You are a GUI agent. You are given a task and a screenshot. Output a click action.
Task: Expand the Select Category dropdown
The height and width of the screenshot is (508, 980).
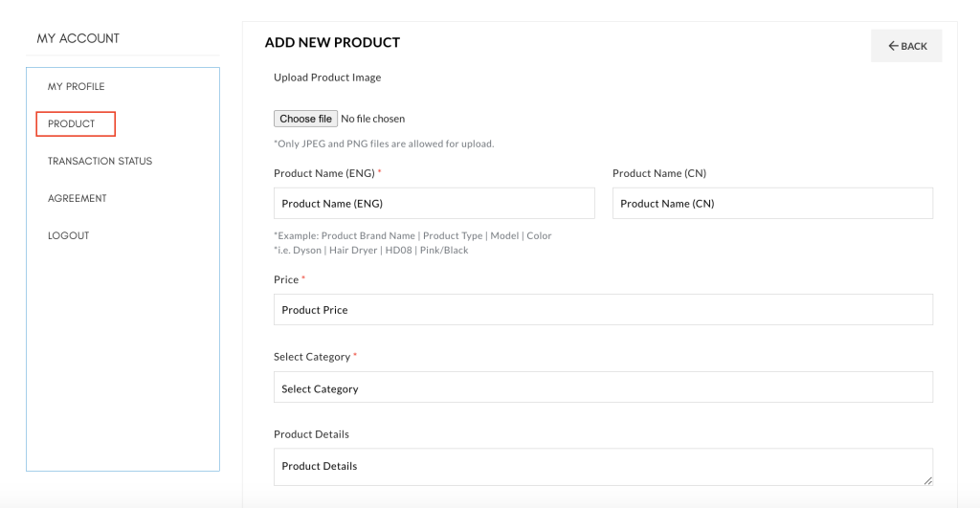[x=603, y=387]
